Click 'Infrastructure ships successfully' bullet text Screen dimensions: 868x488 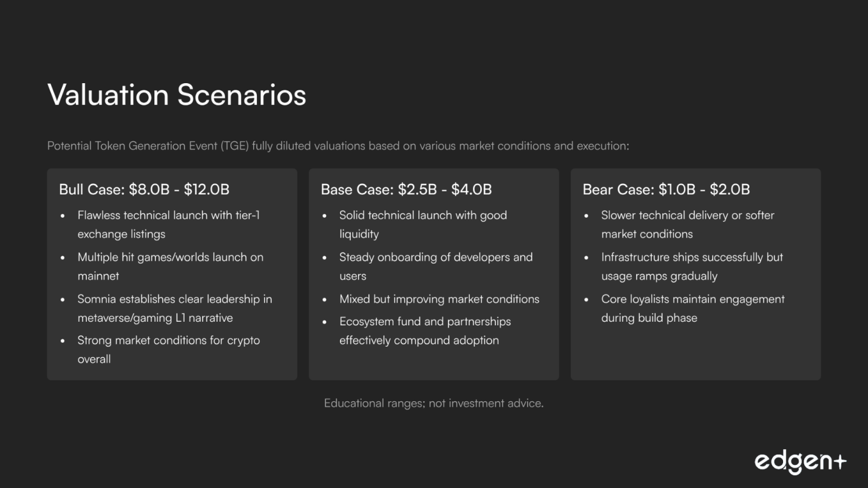point(692,257)
